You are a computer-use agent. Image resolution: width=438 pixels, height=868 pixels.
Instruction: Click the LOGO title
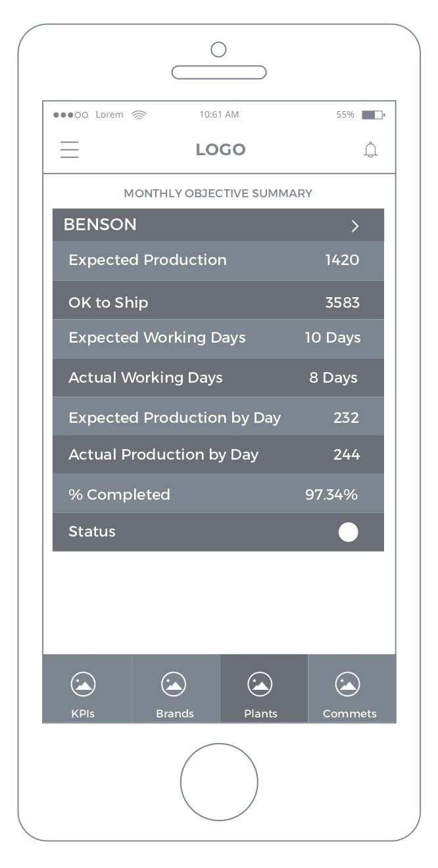point(220,150)
